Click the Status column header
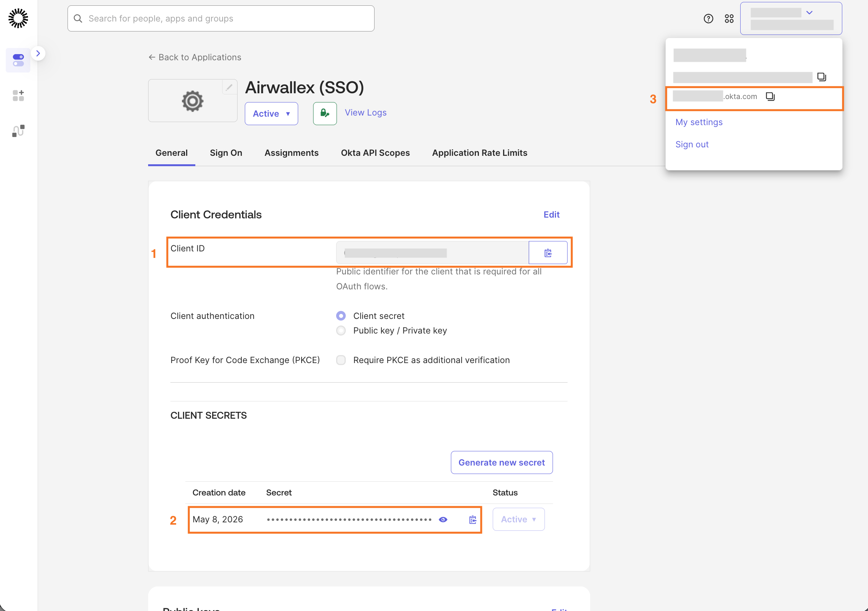This screenshot has height=611, width=868. 505,492
